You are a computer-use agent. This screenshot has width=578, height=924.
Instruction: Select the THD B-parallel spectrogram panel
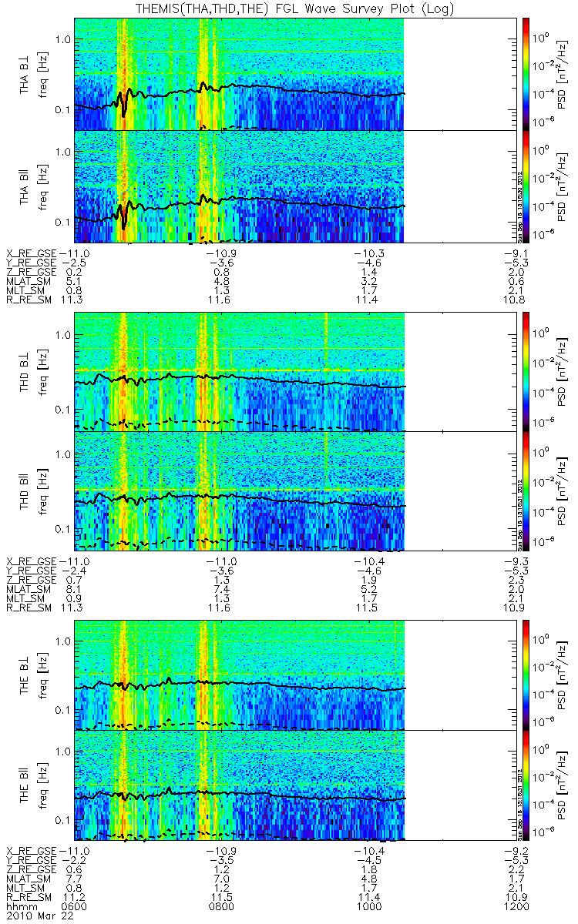(295, 490)
